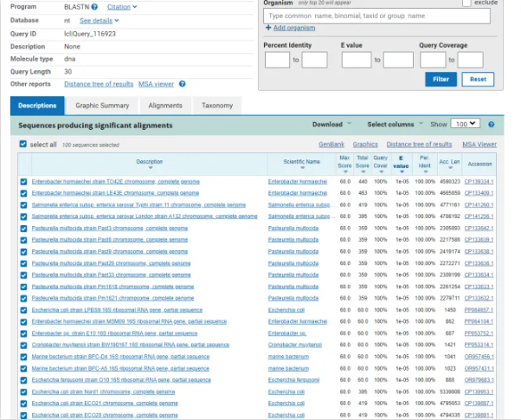Uncheck Enterobacter hormaechei strain TO42E row

point(23,182)
